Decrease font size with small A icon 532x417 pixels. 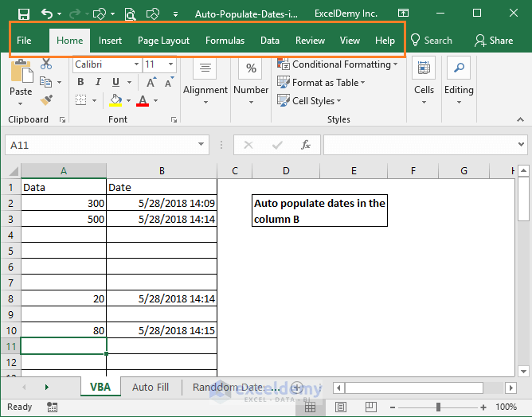pyautogui.click(x=169, y=83)
